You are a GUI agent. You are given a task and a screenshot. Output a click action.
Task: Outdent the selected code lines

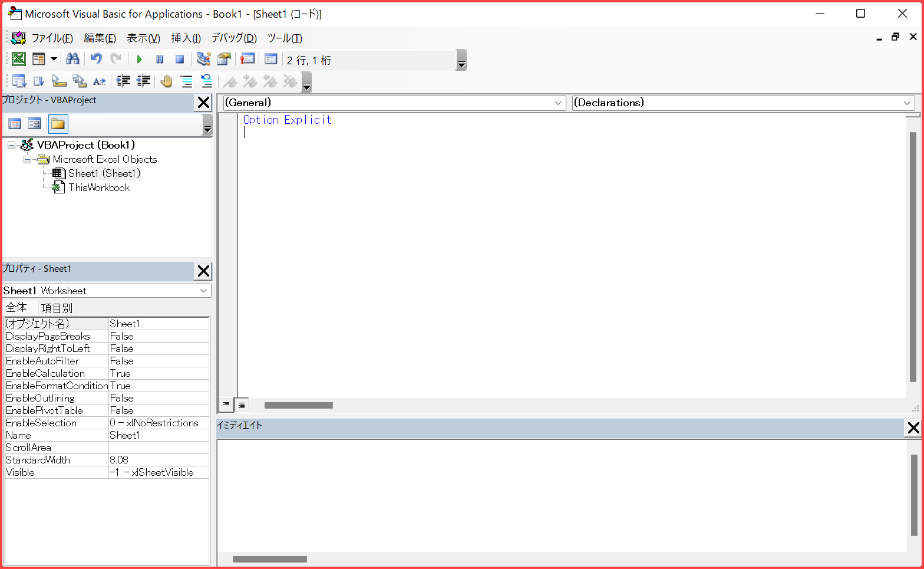click(x=143, y=81)
